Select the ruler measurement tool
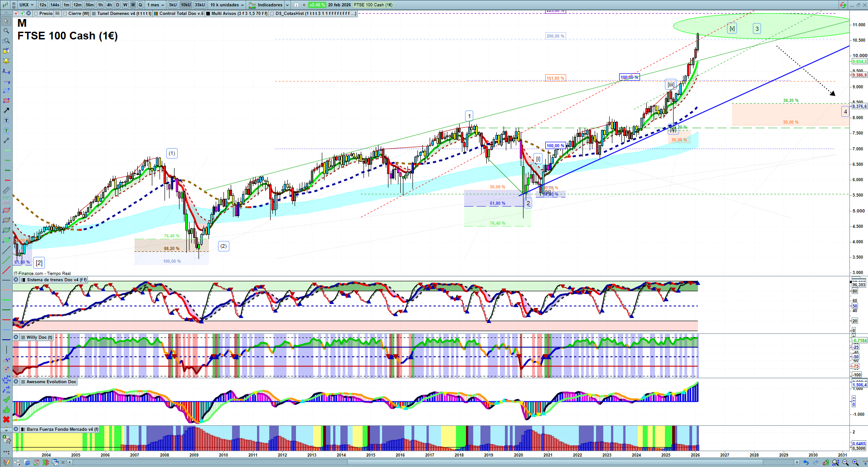The width and height of the screenshot is (868, 467). (6, 190)
